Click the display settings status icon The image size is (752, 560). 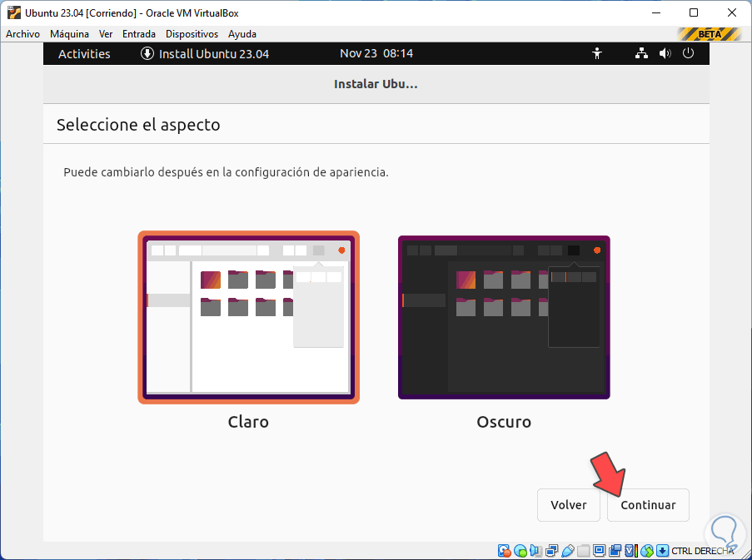pyautogui.click(x=599, y=551)
